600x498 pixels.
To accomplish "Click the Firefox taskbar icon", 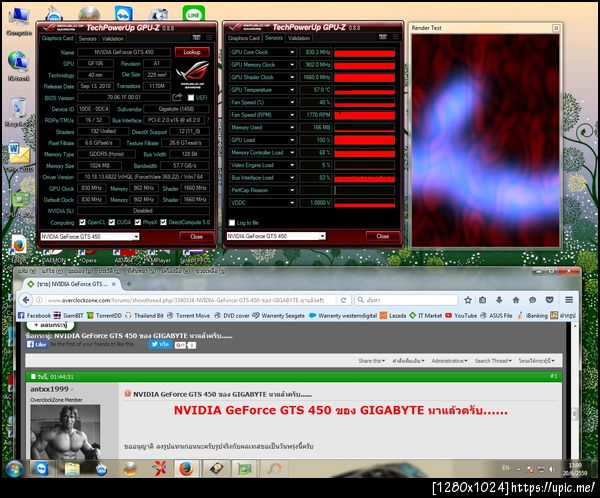I will (186, 469).
